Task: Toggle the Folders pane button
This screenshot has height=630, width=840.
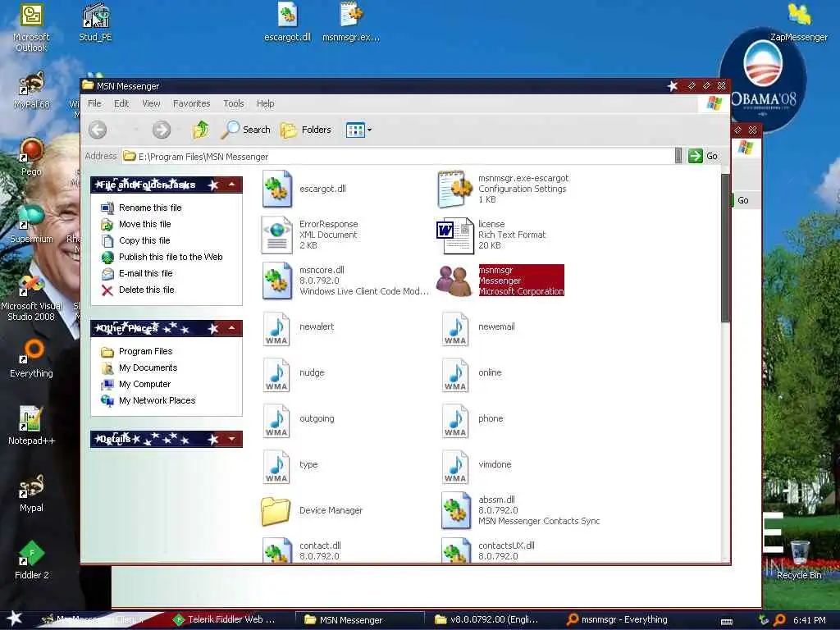Action: [307, 130]
